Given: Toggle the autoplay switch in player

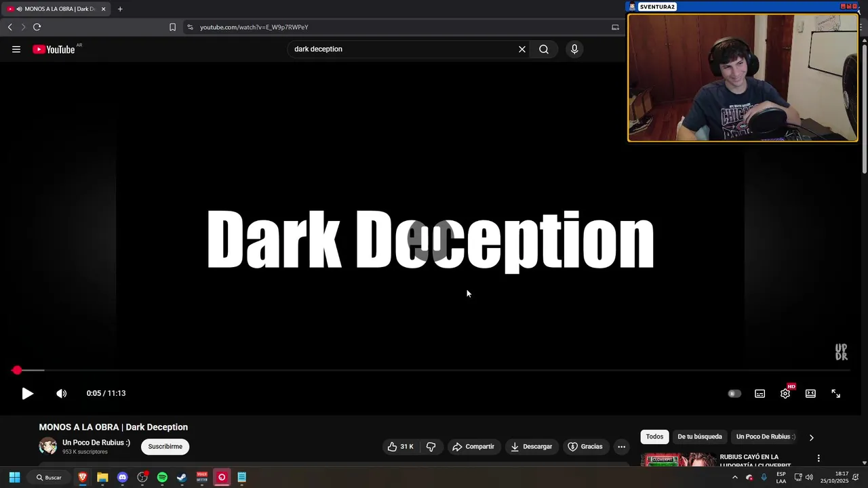Looking at the screenshot, I should 734,393.
